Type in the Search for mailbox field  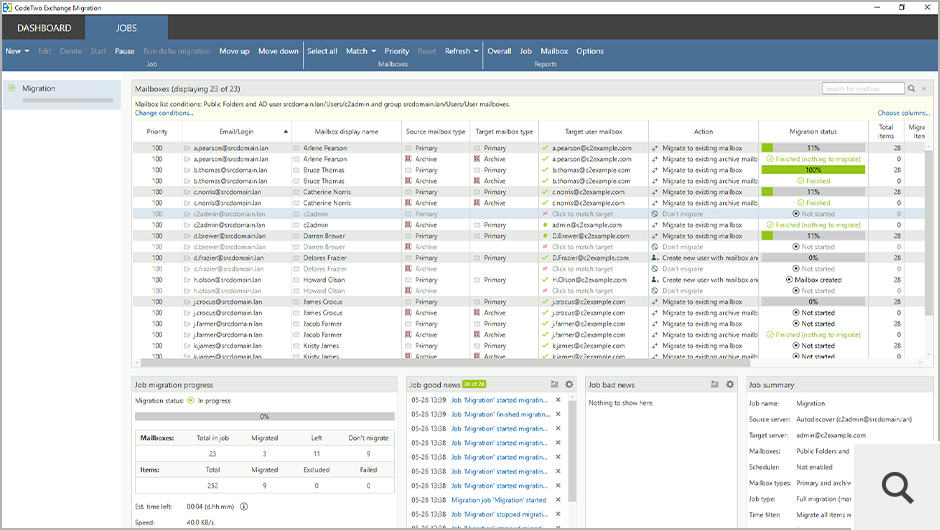click(x=862, y=89)
